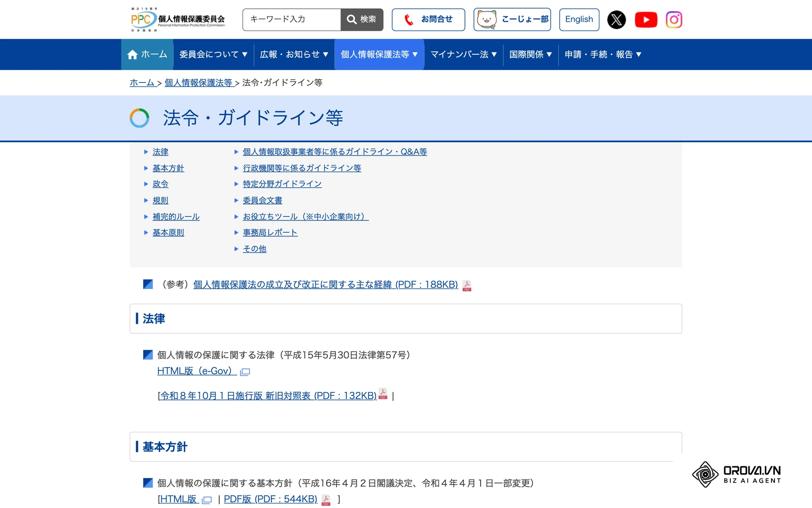Open the Instagram icon
This screenshot has width=812, height=508.
673,20
